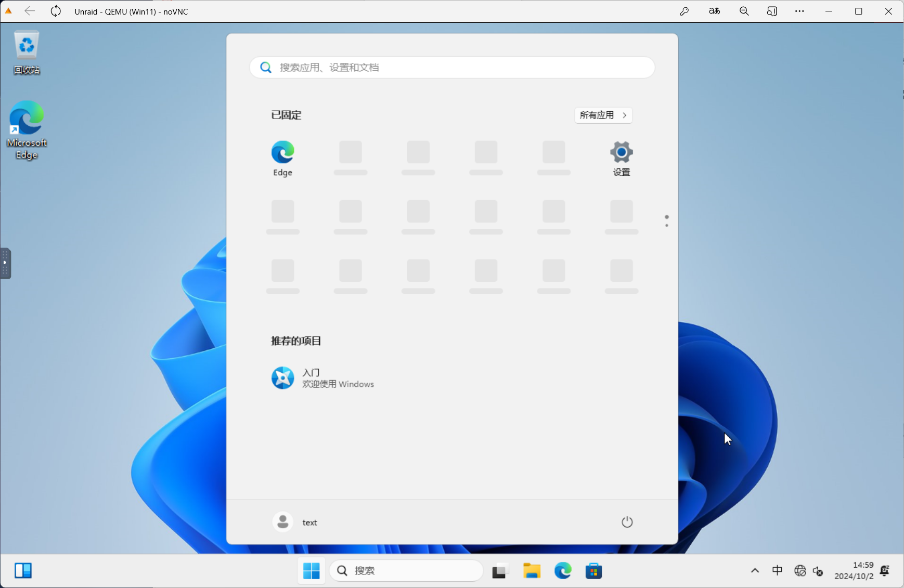Go to next page of pinned apps
The height and width of the screenshot is (588, 904).
pyautogui.click(x=666, y=226)
